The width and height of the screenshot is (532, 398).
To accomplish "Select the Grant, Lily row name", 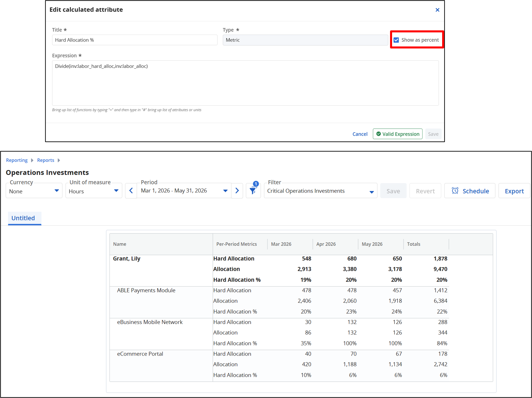I will (127, 259).
